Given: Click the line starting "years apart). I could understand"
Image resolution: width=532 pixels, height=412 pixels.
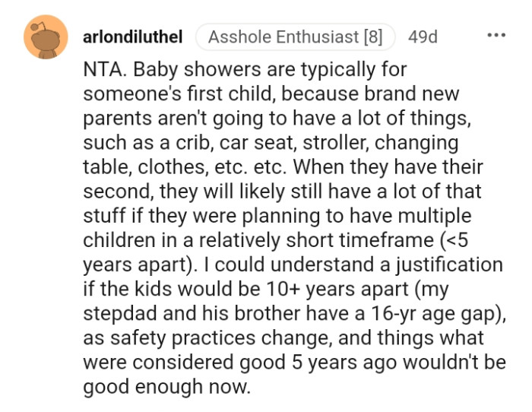Looking at the screenshot, I should point(293,265).
